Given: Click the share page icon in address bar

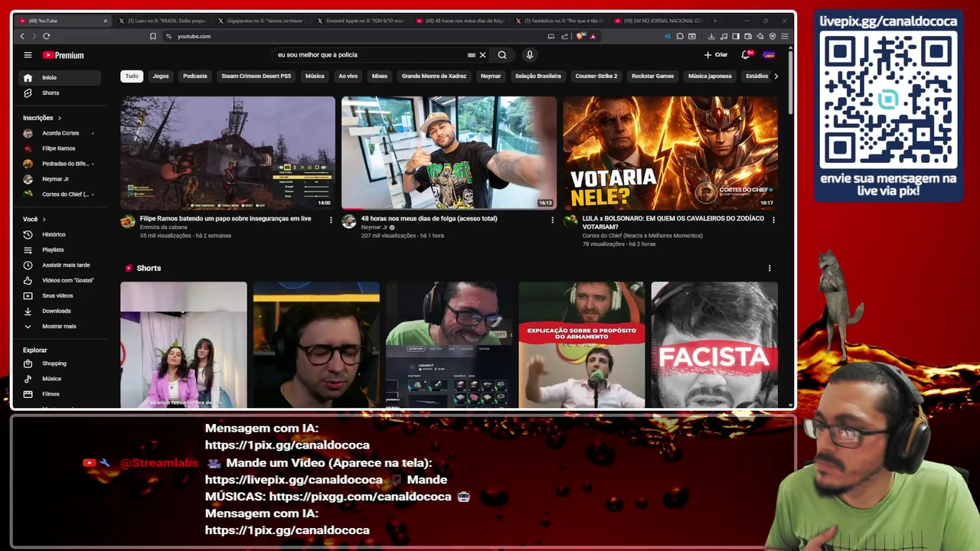Looking at the screenshot, I should tap(564, 36).
